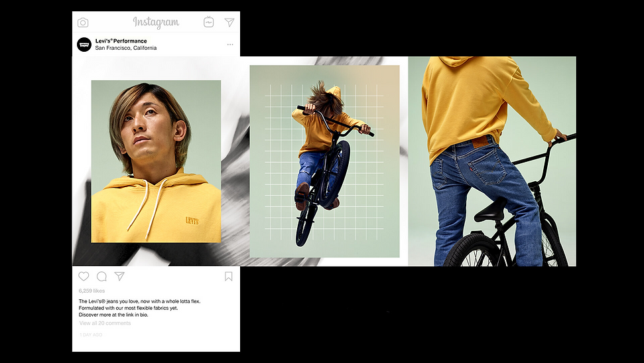
Task: Select the BMX jump photo with grid
Action: coord(324,161)
